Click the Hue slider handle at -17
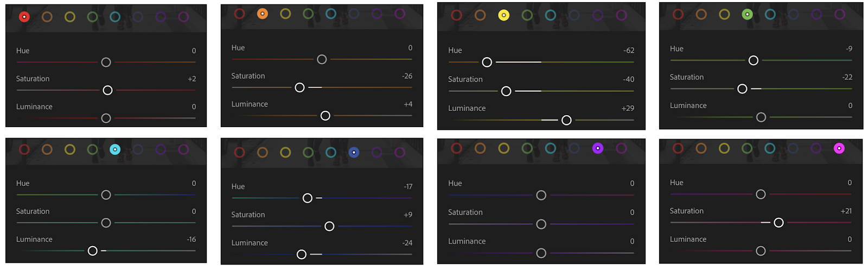 (308, 198)
